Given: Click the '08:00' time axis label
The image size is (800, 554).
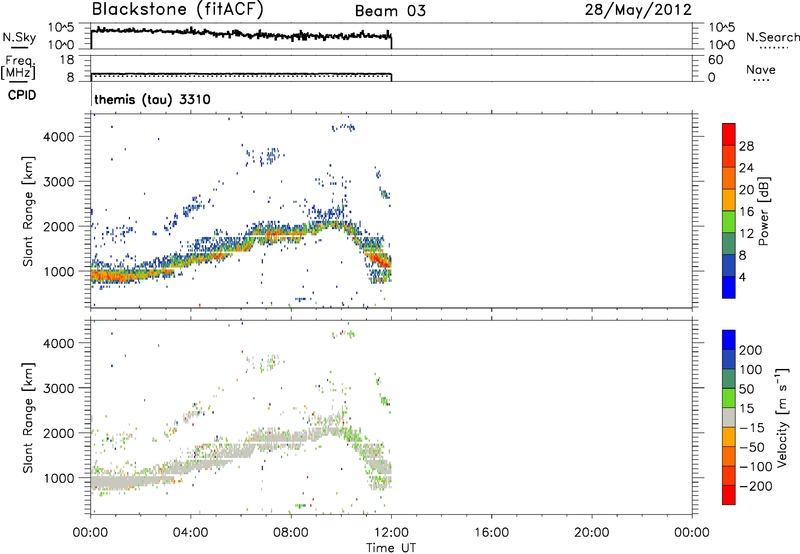Looking at the screenshot, I should click(291, 533).
